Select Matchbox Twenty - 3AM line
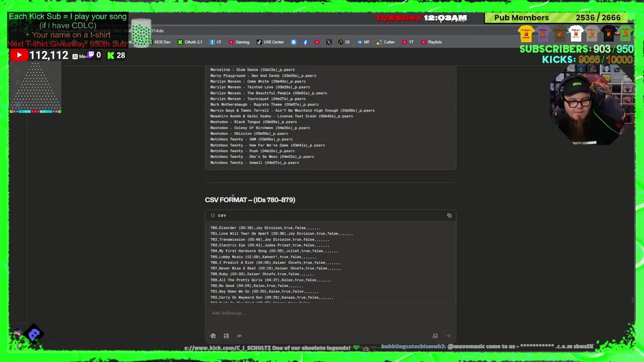This screenshot has height=362, width=644. [252, 139]
